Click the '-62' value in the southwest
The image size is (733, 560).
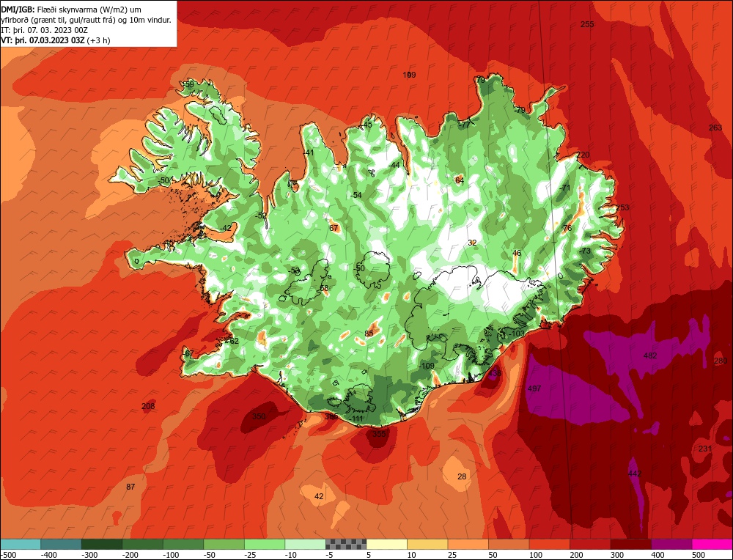[x=233, y=342]
